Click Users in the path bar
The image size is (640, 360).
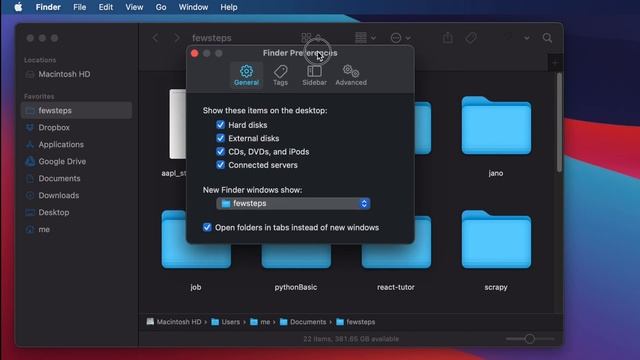click(226, 322)
